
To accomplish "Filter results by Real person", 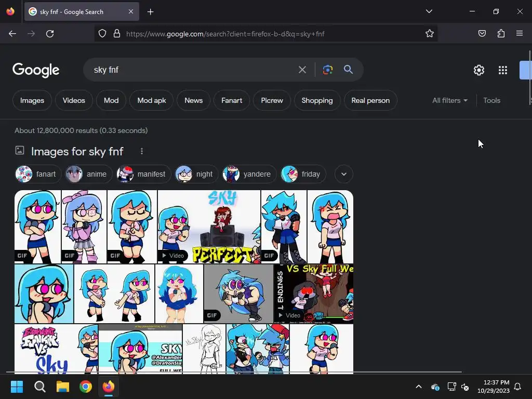I will click(370, 100).
